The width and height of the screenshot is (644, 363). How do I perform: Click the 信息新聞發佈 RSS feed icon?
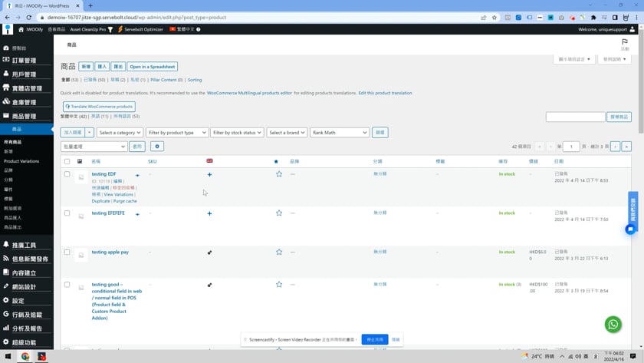6,259
